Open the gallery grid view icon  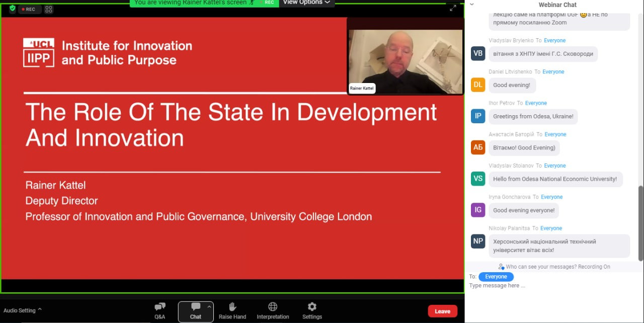(x=49, y=9)
